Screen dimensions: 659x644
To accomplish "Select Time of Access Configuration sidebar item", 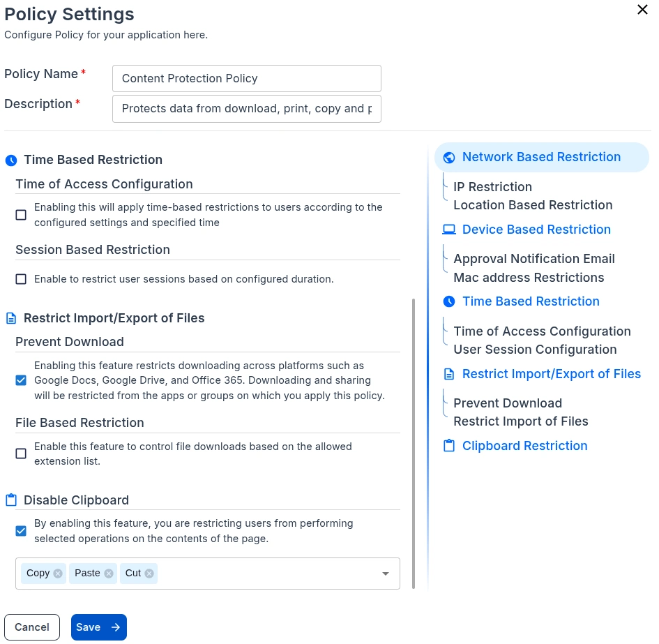I will [x=542, y=331].
